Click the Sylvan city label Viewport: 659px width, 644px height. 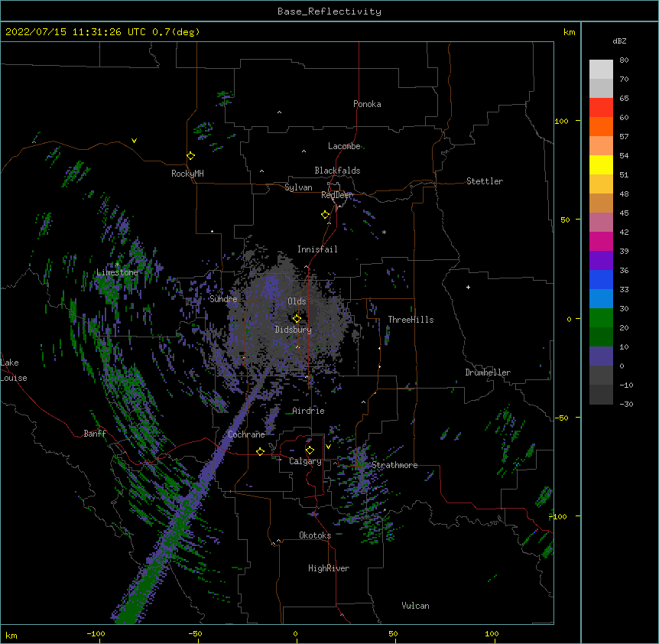click(x=298, y=187)
